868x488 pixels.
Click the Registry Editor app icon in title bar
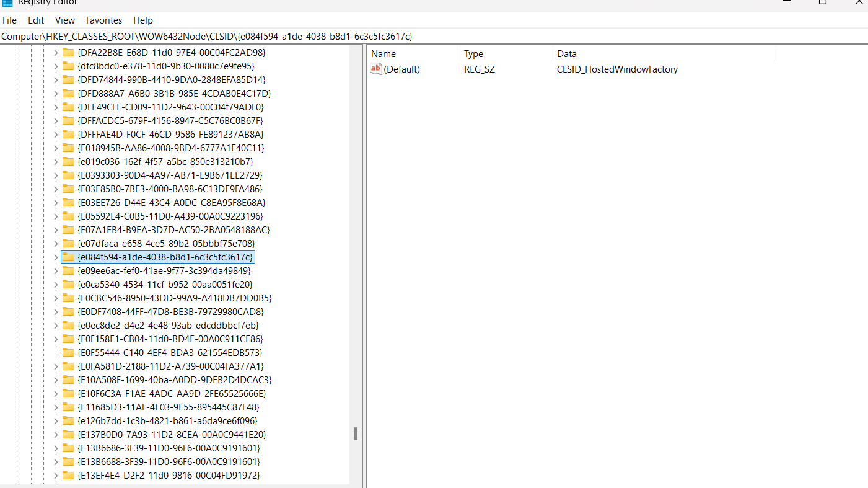point(7,2)
